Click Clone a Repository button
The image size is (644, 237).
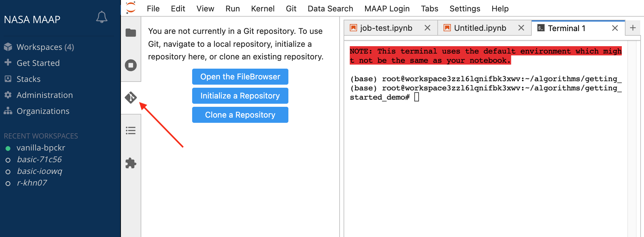pos(240,115)
